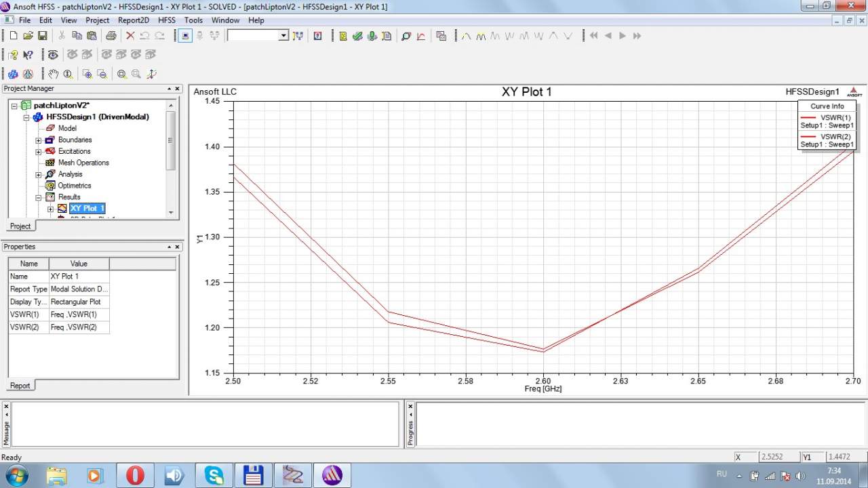This screenshot has width=868, height=488.
Task: Select the Optimetrics tree item
Action: 74,186
